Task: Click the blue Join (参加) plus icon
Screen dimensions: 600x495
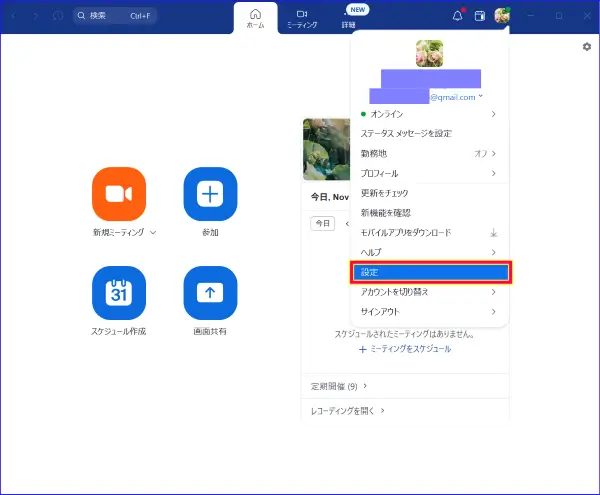Action: [210, 194]
